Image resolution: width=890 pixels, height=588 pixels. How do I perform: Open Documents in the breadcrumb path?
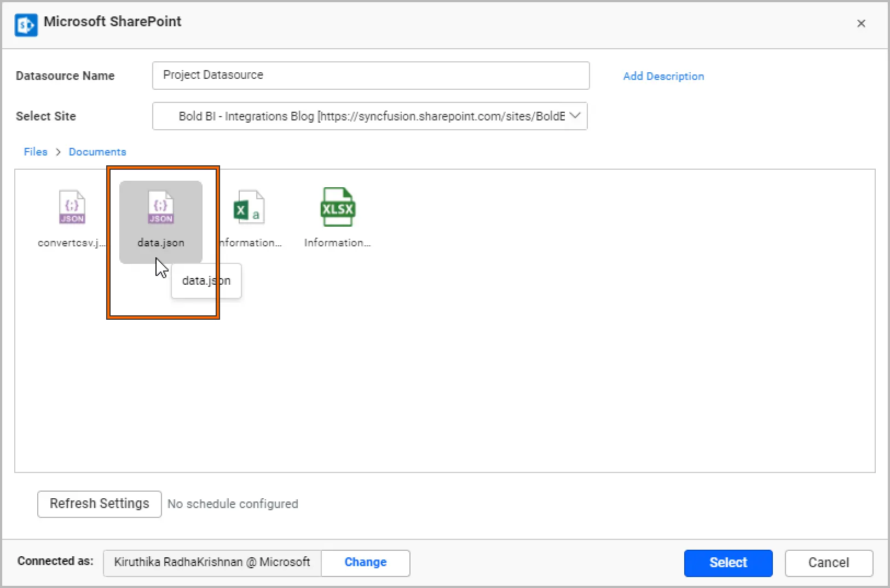point(97,152)
